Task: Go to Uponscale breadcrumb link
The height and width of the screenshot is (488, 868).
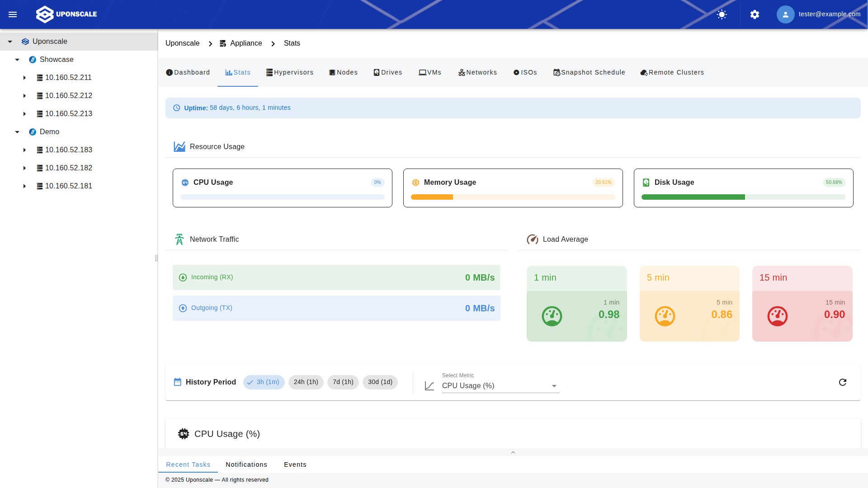Action: tap(182, 43)
